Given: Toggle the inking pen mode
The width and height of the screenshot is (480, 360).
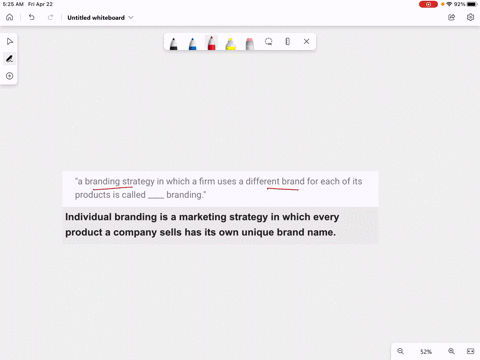Looking at the screenshot, I should 10,59.
